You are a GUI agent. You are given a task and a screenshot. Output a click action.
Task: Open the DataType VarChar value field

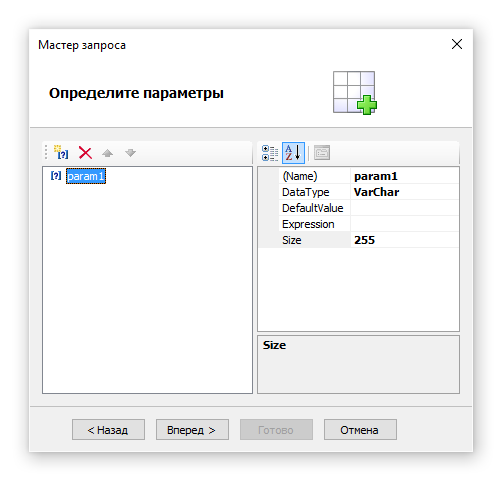[404, 192]
